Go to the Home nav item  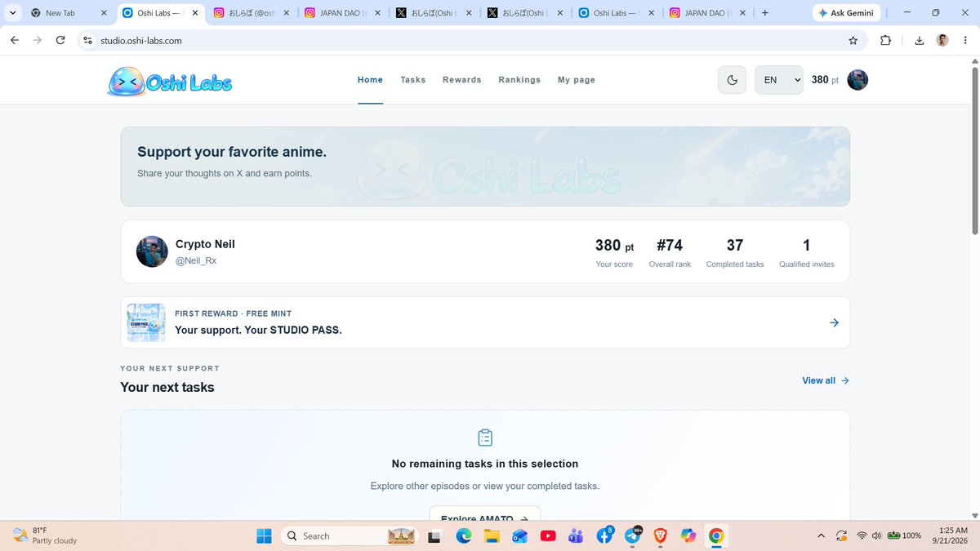pos(370,80)
